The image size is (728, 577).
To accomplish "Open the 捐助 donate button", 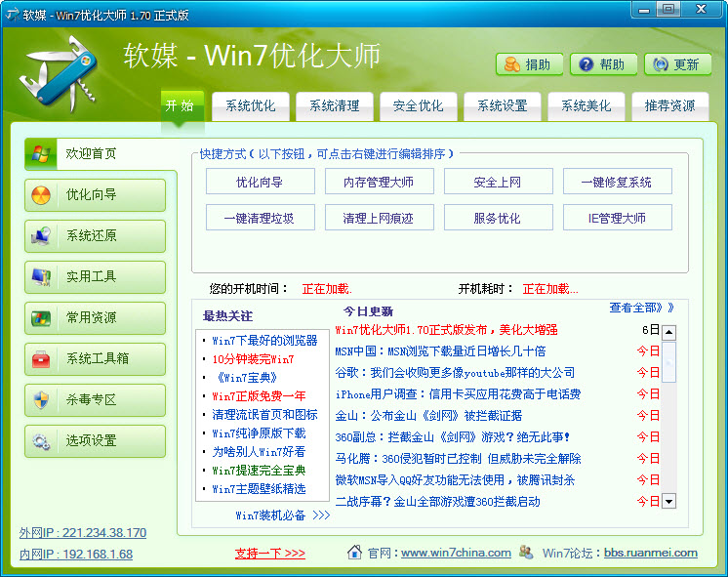I will [x=529, y=64].
